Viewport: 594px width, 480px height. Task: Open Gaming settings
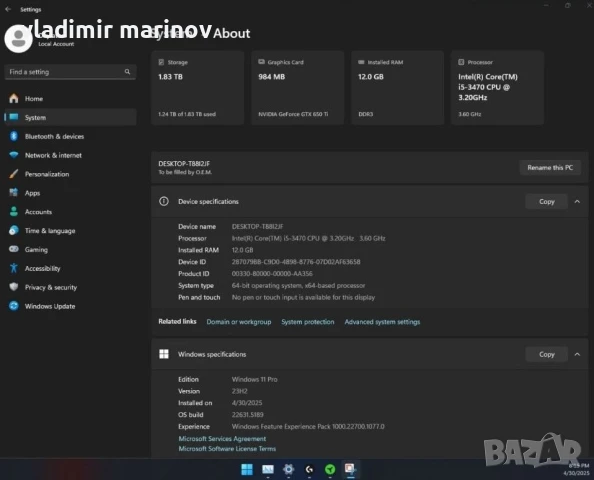(70, 250)
